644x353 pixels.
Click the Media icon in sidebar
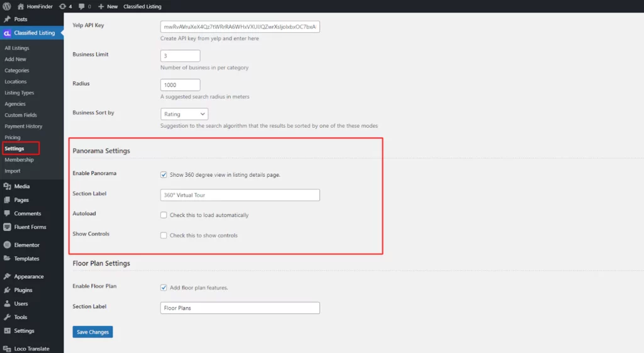7,186
